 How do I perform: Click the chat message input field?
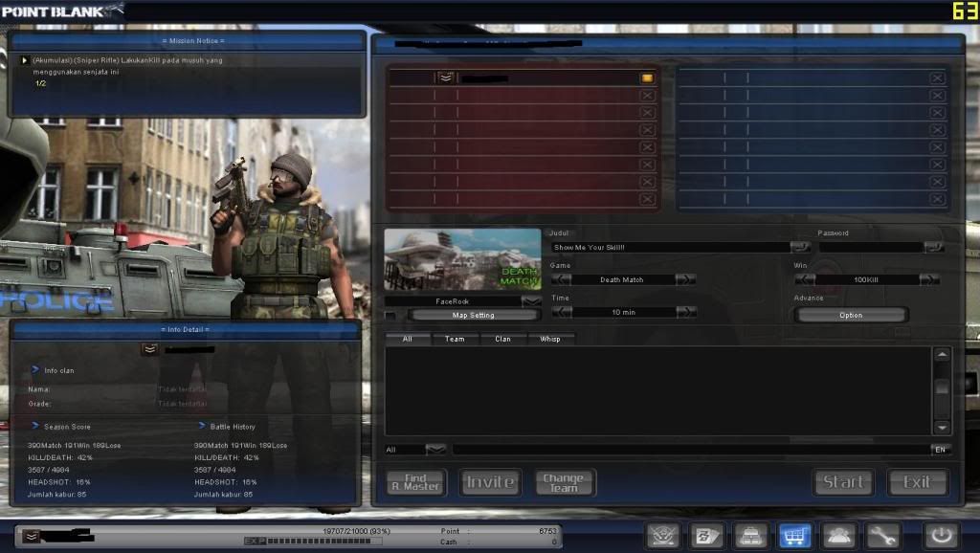click(691, 450)
